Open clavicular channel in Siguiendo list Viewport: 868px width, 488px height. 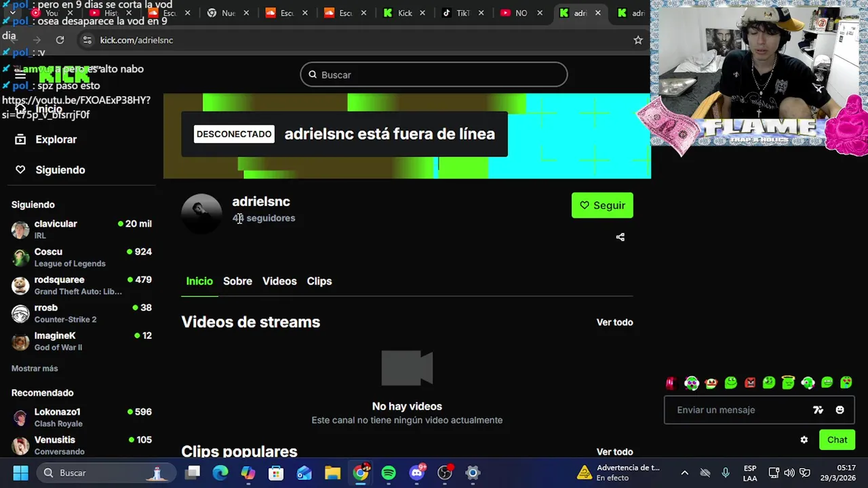coord(81,229)
